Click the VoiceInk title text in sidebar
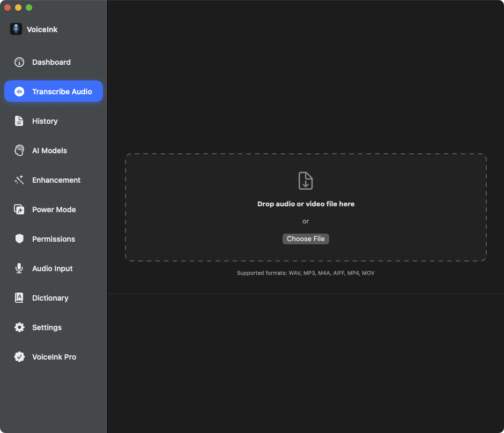The height and width of the screenshot is (433, 504). pos(42,30)
